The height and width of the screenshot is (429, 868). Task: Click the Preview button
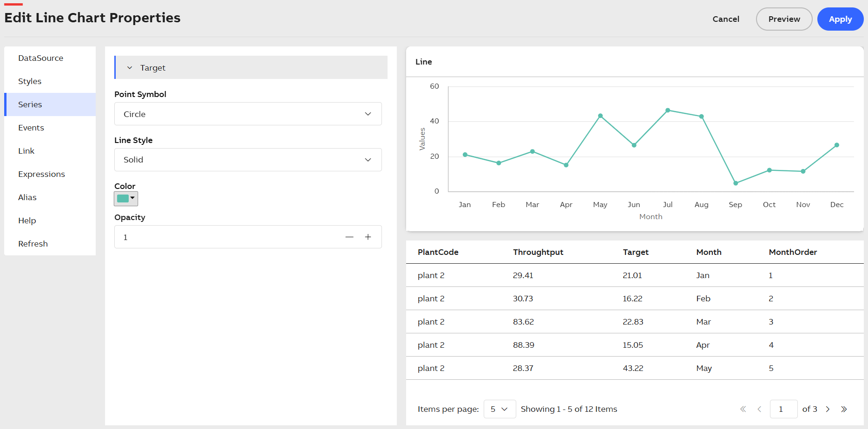tap(784, 19)
